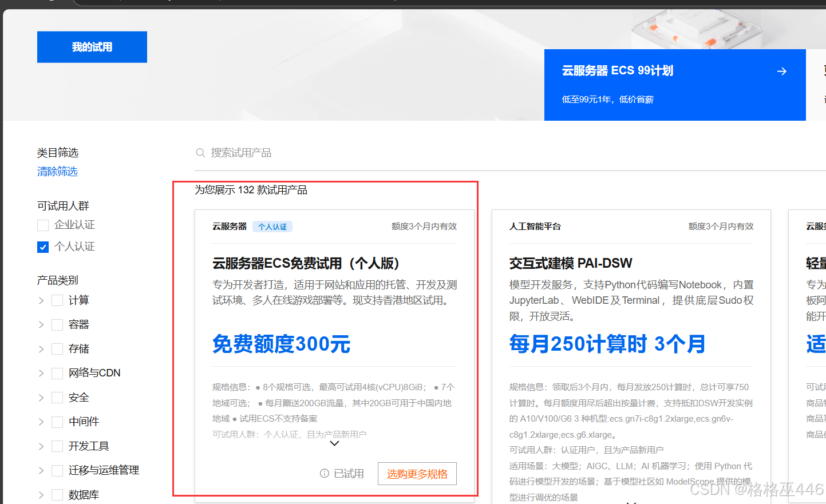
Task: Expand the 计算 category chevron
Action: (41, 300)
